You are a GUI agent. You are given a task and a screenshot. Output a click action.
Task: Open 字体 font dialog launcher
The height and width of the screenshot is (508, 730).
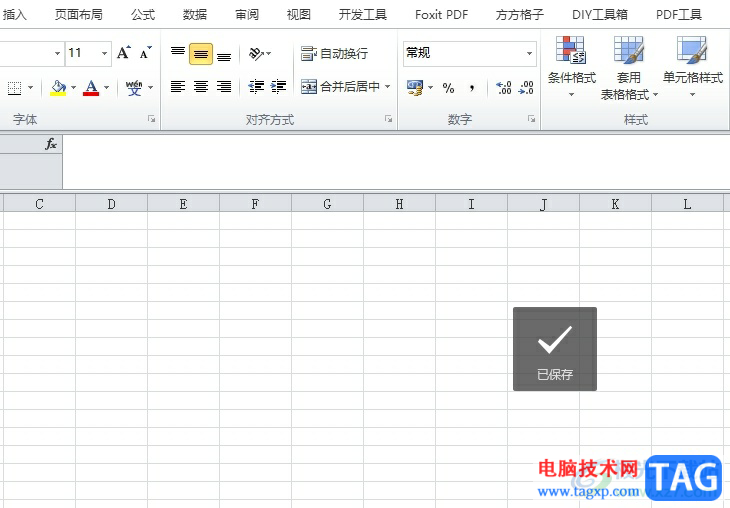tap(151, 119)
